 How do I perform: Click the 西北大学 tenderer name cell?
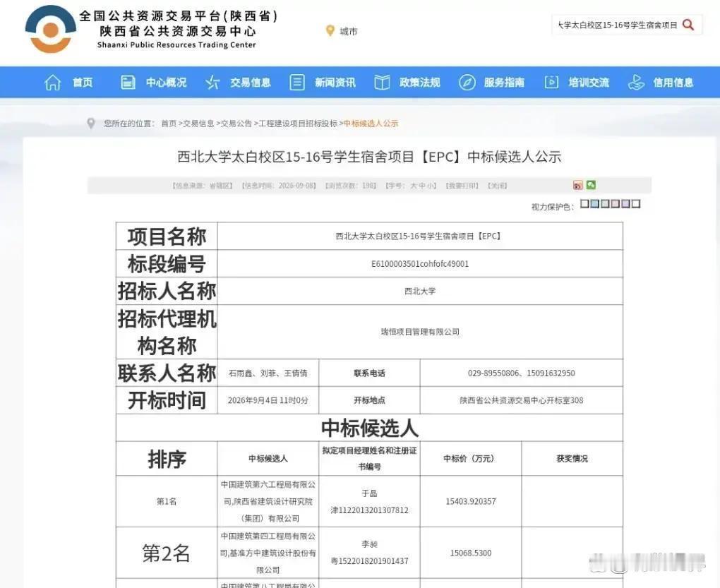click(420, 291)
